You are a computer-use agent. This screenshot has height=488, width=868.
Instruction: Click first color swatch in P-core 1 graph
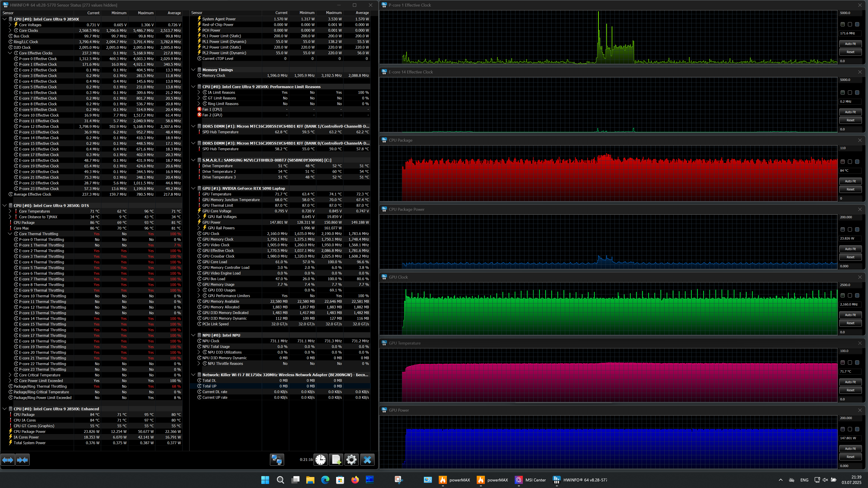point(842,24)
